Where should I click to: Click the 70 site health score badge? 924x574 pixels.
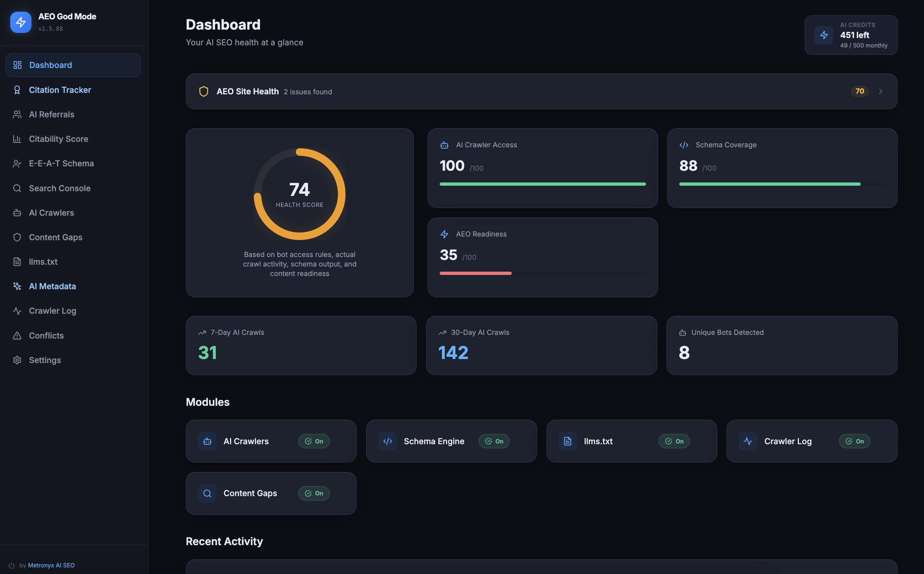pyautogui.click(x=860, y=91)
